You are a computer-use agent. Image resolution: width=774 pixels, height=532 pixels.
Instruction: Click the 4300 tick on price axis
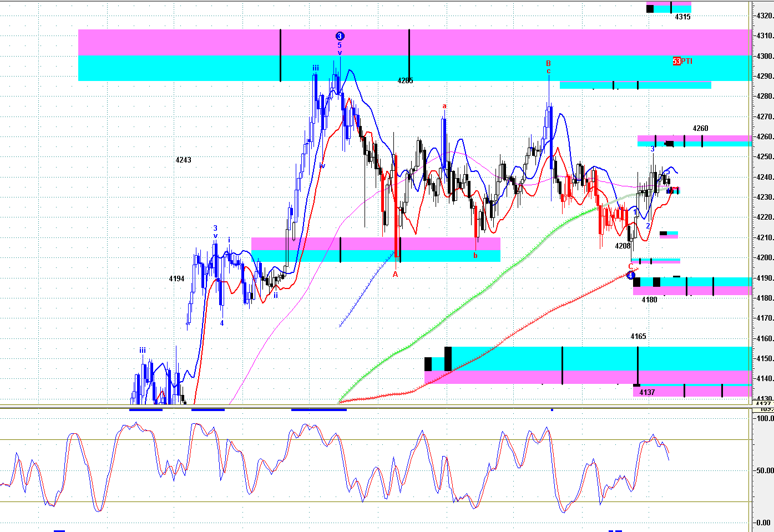point(765,57)
